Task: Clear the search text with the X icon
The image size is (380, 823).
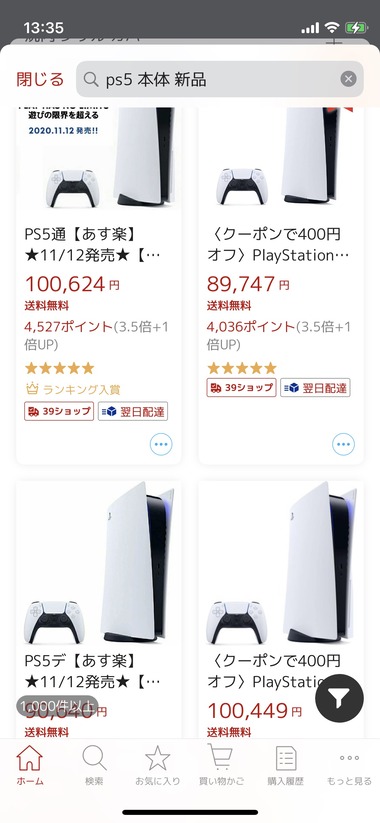Action: 349,79
